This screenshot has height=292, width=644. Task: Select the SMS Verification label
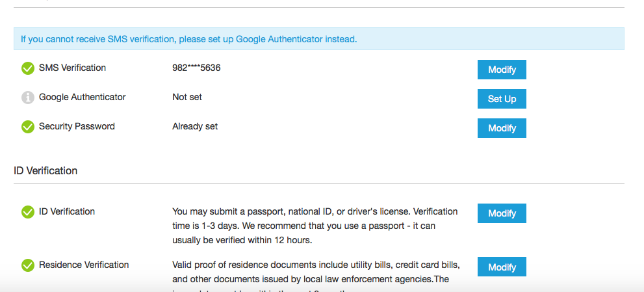72,68
